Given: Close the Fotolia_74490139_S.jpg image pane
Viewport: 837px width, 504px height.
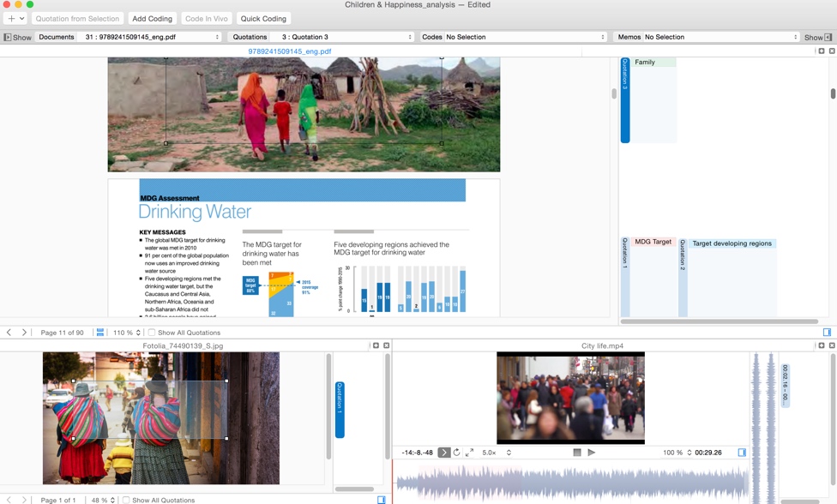Looking at the screenshot, I should (386, 345).
